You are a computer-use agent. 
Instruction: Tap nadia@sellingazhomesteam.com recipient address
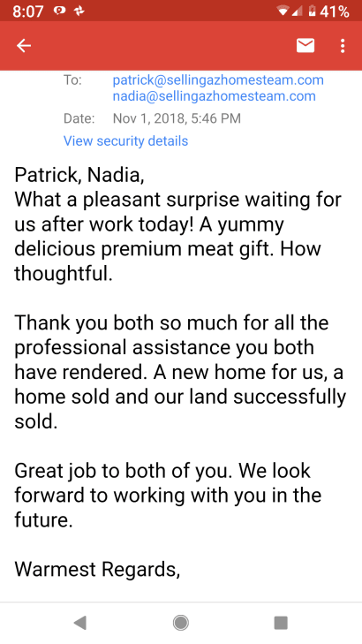tap(215, 96)
